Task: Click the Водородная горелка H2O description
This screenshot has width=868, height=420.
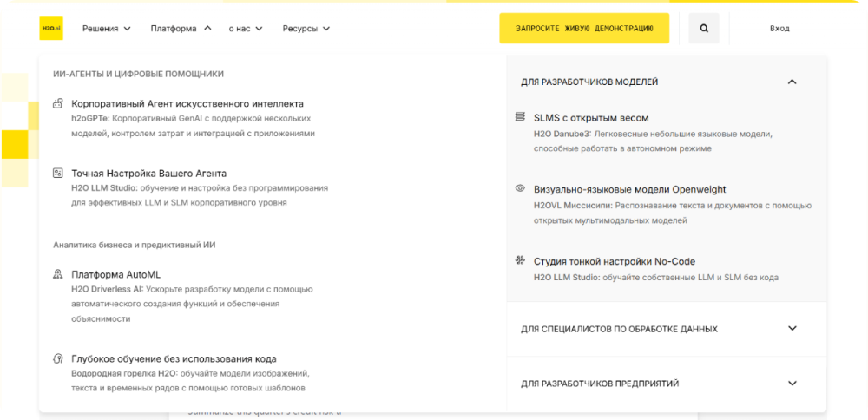Action: 190,381
